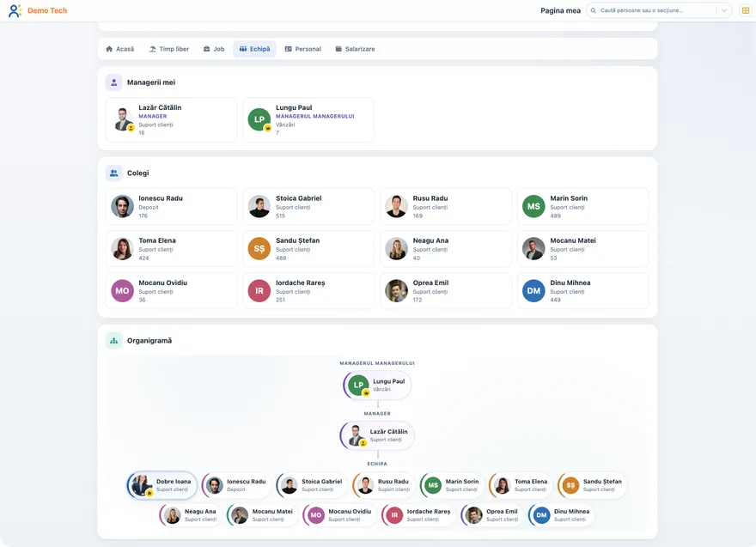Click the DM avatar of Dinu Mihnea in Colegi
This screenshot has width=756, height=547.
click(x=533, y=291)
